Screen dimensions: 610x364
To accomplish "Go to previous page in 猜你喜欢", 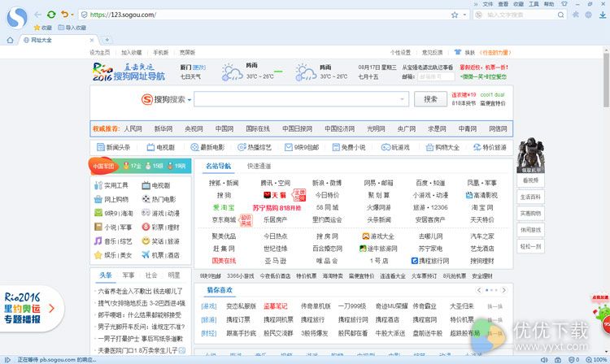I will pos(479,290).
